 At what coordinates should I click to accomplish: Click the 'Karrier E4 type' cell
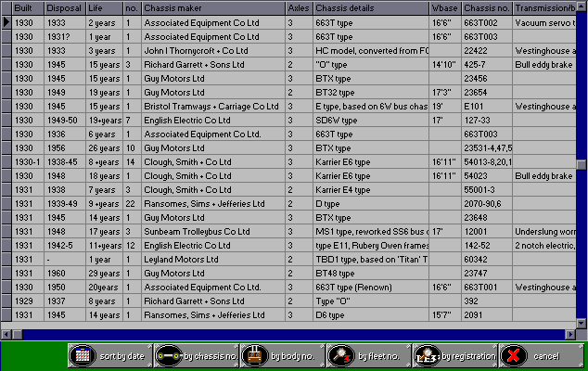(371, 190)
